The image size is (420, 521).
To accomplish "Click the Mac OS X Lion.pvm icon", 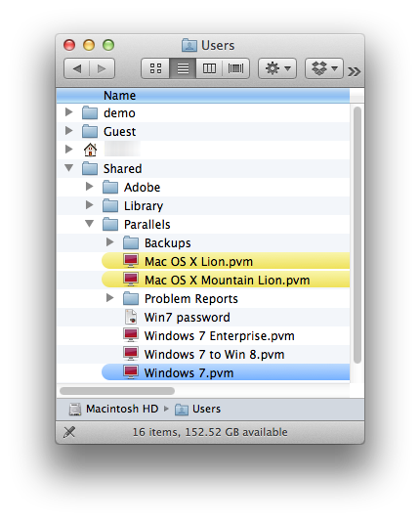I will tap(131, 261).
